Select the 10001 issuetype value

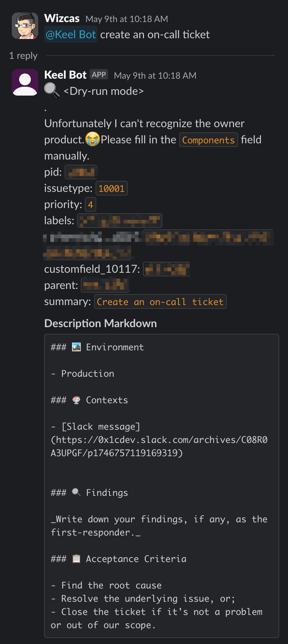(x=111, y=189)
